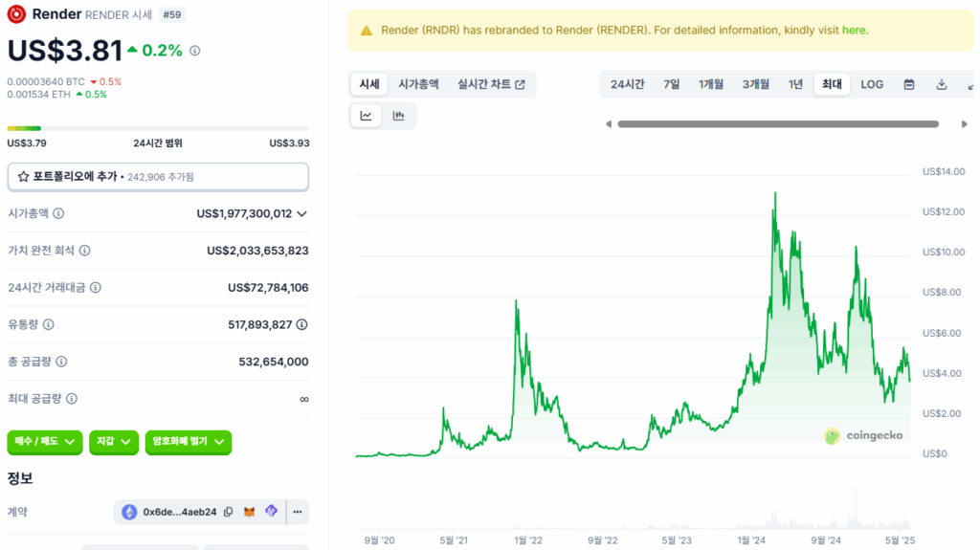
Task: Click the info icon next to 유통량 label
Action: pyautogui.click(x=48, y=324)
